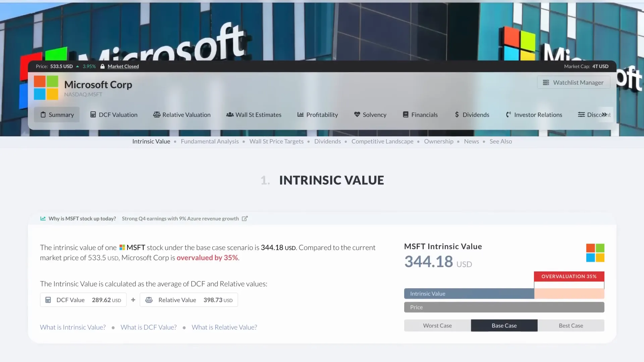This screenshot has height=362, width=644.
Task: Click the heartbeat icon on Solvency
Action: tap(357, 115)
